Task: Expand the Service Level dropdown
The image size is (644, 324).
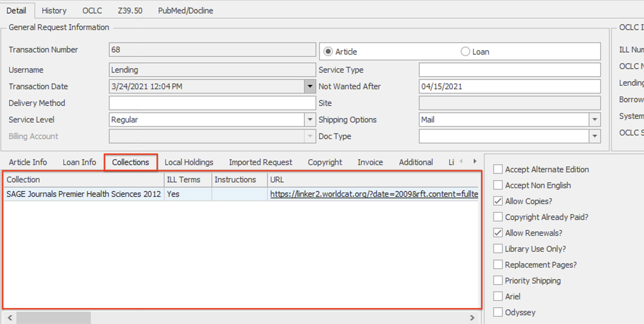Action: tap(310, 120)
